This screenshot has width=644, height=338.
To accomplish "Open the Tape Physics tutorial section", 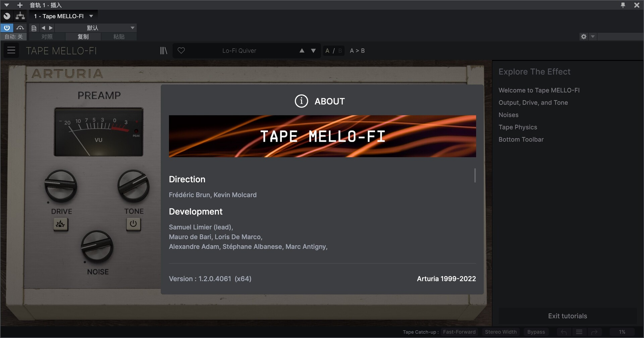I will tap(518, 127).
